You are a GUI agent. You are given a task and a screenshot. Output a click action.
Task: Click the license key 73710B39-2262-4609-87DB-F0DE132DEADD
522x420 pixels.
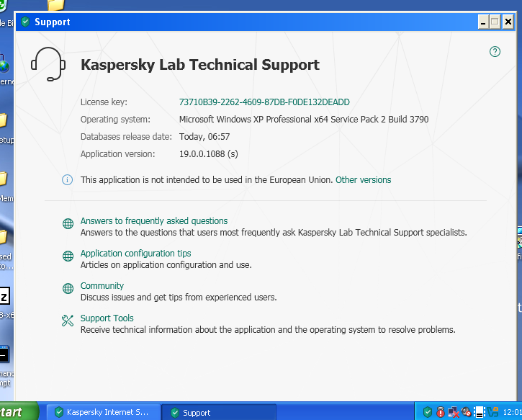[264, 102]
